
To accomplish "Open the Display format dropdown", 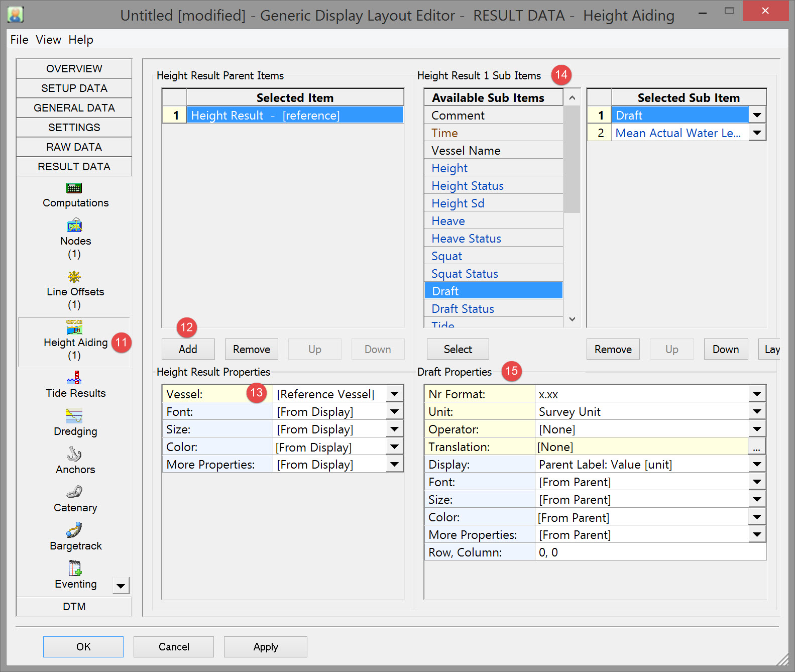I will click(x=757, y=465).
